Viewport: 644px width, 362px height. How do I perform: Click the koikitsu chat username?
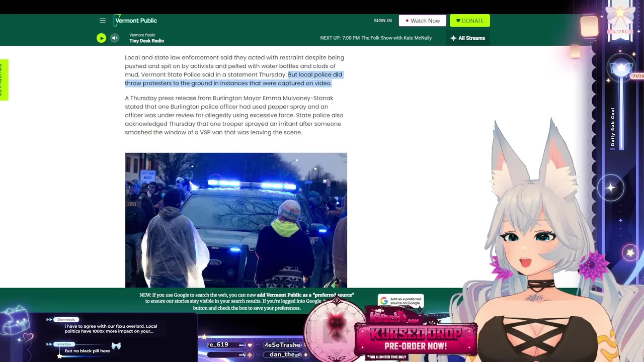(x=64, y=344)
